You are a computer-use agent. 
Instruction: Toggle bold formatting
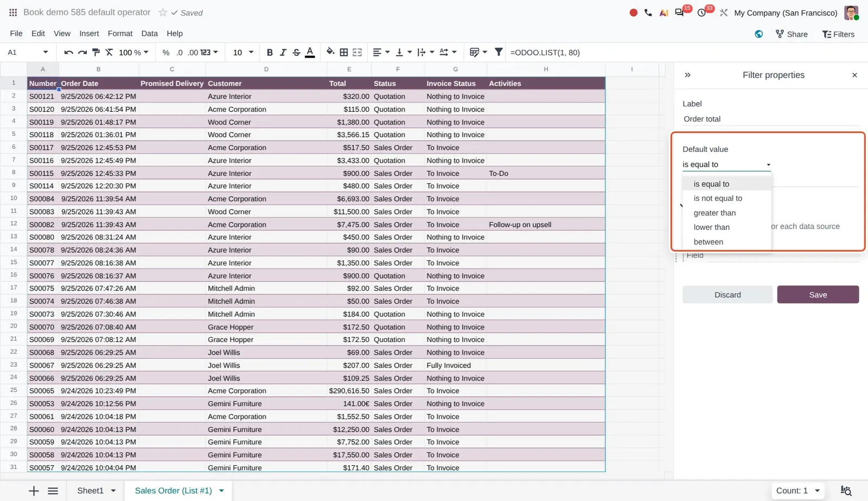[x=270, y=53]
